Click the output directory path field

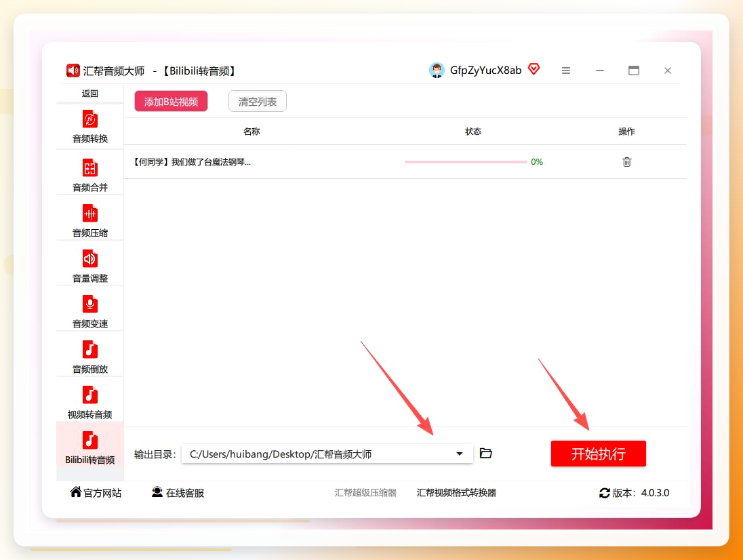pyautogui.click(x=327, y=454)
